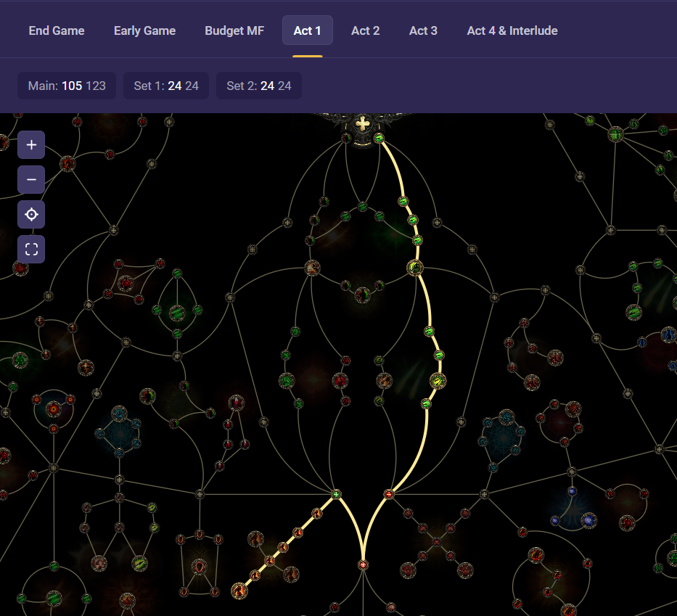Image resolution: width=677 pixels, height=616 pixels.
Task: Select the Budget MF tab
Action: (234, 30)
